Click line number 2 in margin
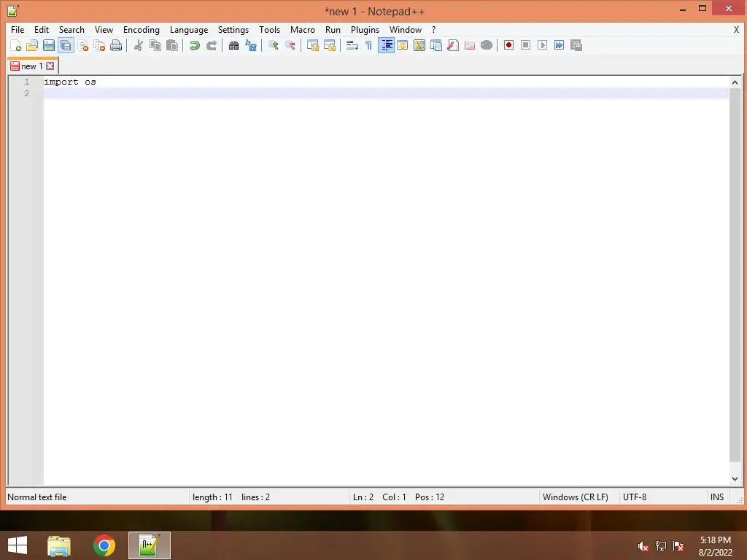 [27, 93]
